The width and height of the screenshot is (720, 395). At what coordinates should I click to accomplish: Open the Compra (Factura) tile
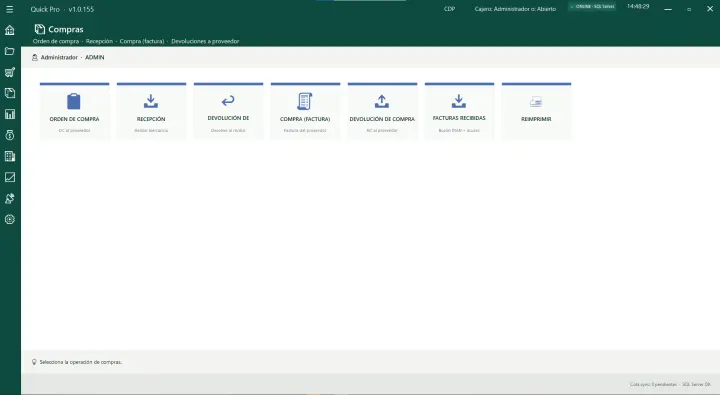pos(305,112)
